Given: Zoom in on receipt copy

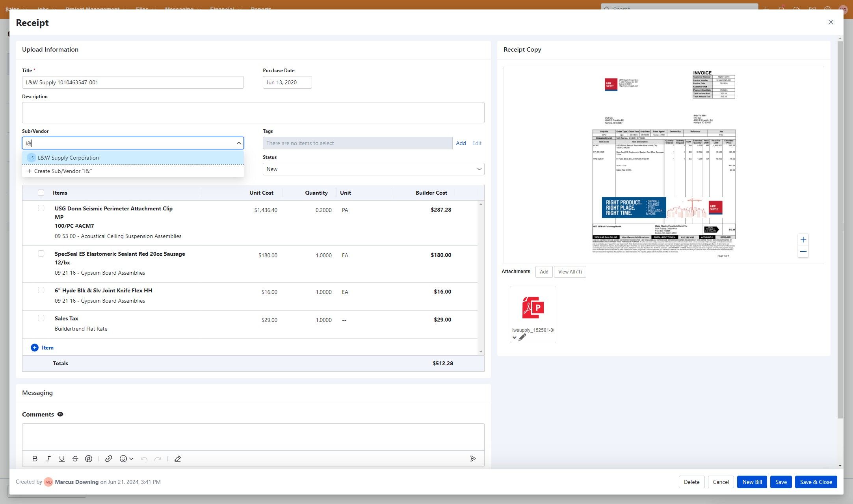Looking at the screenshot, I should [x=803, y=240].
